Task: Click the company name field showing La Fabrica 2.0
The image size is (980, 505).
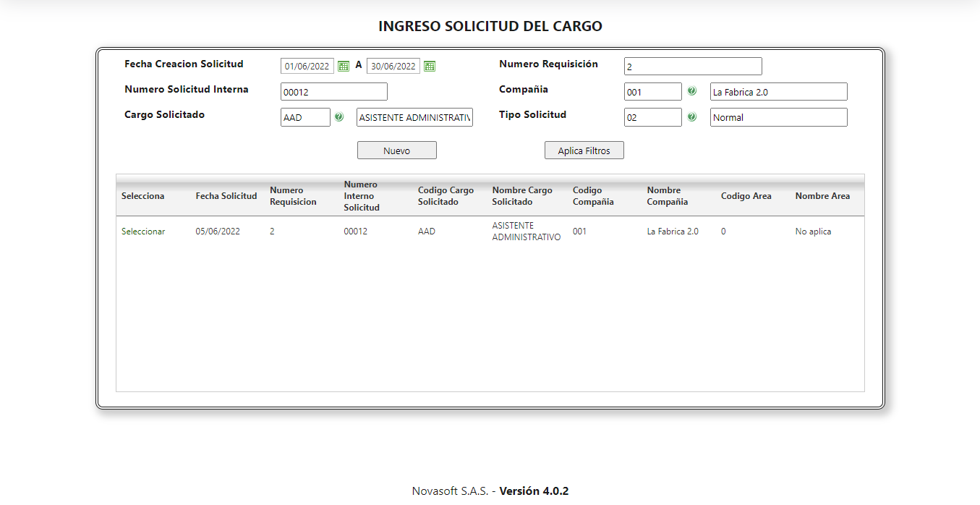Action: [x=778, y=91]
